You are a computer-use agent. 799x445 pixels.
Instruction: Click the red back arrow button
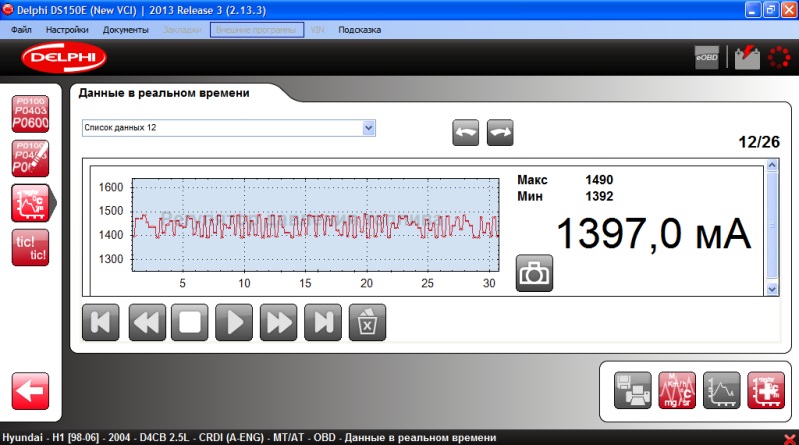tap(31, 391)
